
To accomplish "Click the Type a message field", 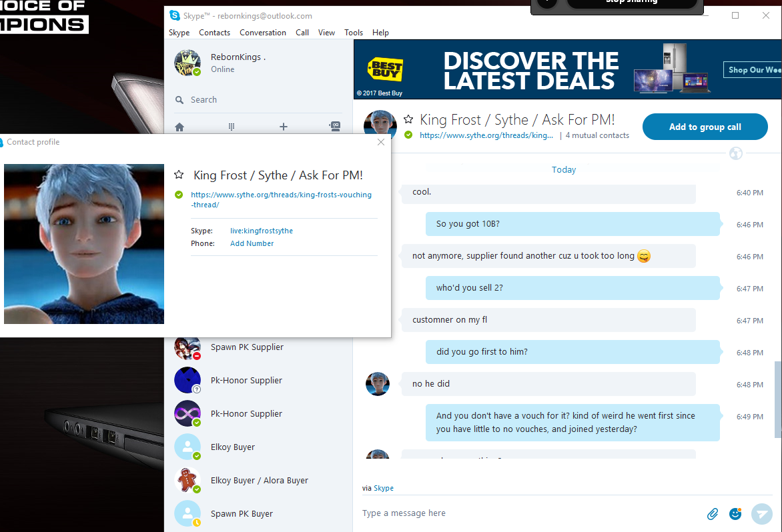I will click(528, 513).
